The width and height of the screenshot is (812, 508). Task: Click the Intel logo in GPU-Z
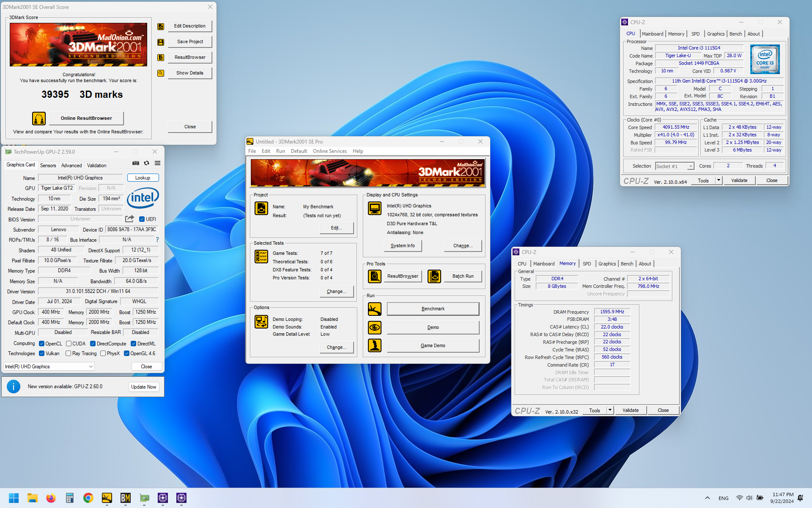[143, 198]
